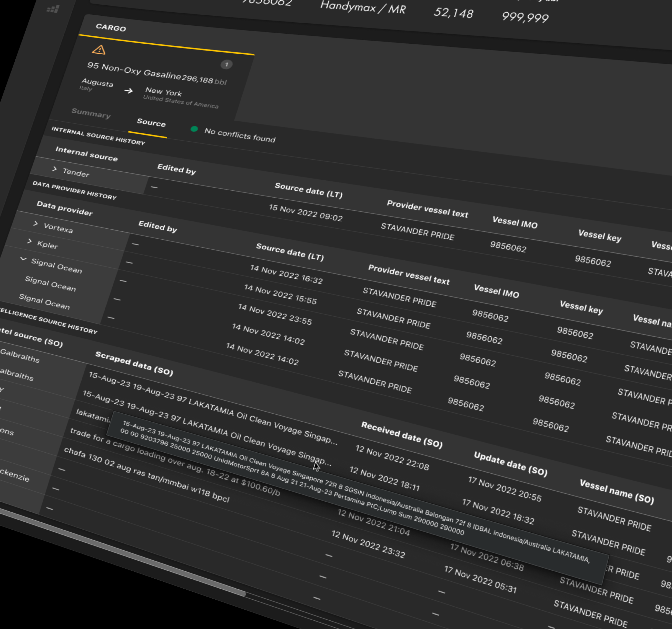The width and height of the screenshot is (672, 629).
Task: Expand the Kpler data provider row
Action: pos(29,241)
